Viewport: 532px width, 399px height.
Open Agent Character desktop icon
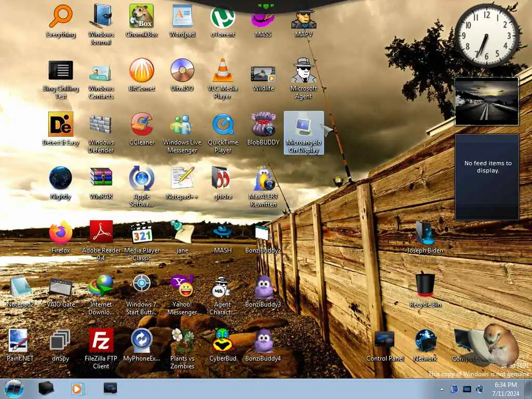[x=222, y=296]
